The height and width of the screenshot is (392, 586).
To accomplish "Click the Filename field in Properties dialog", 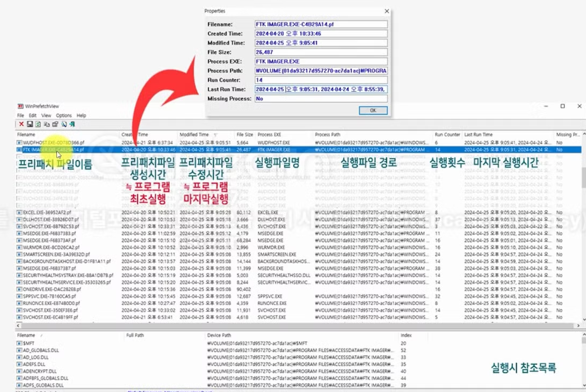I will [321, 24].
